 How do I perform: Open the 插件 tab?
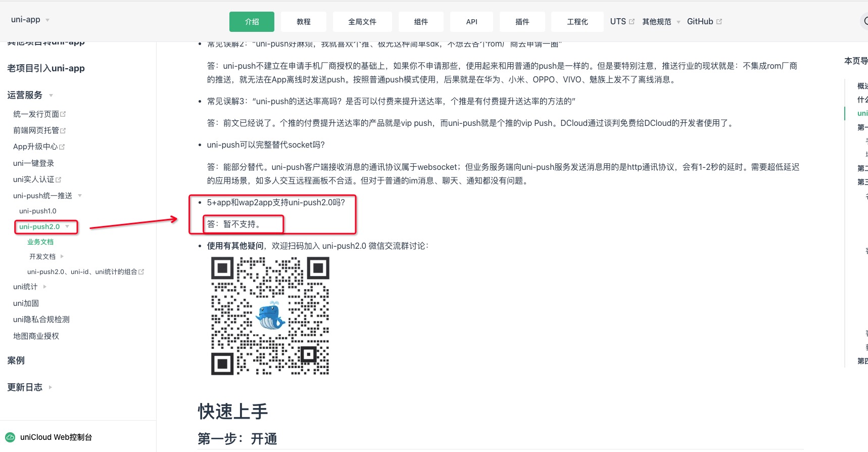[522, 22]
